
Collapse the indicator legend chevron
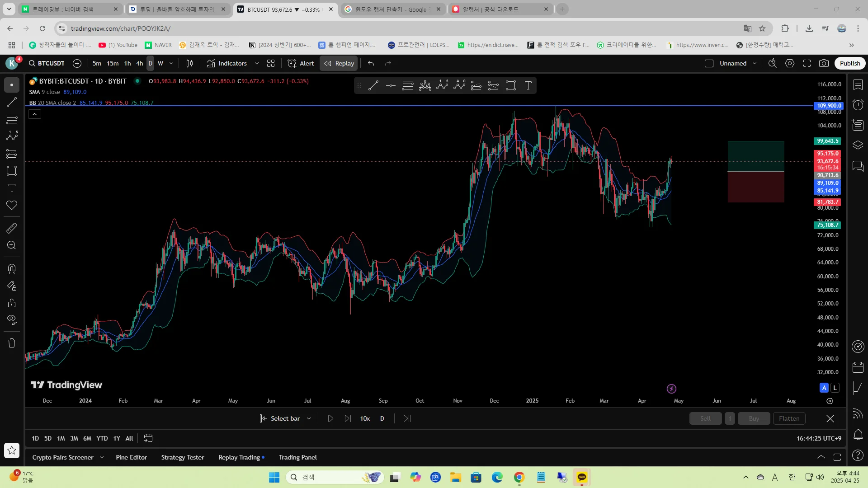[x=35, y=114]
